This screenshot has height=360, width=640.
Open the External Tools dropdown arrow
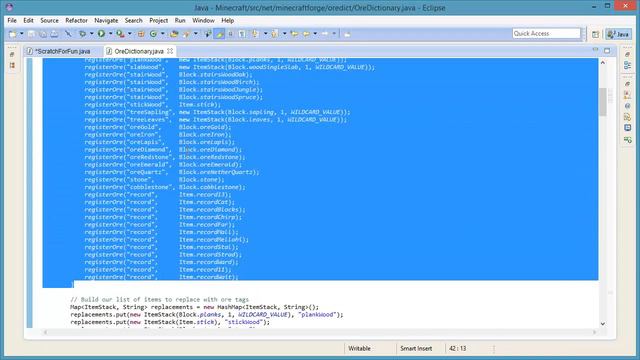(130, 33)
